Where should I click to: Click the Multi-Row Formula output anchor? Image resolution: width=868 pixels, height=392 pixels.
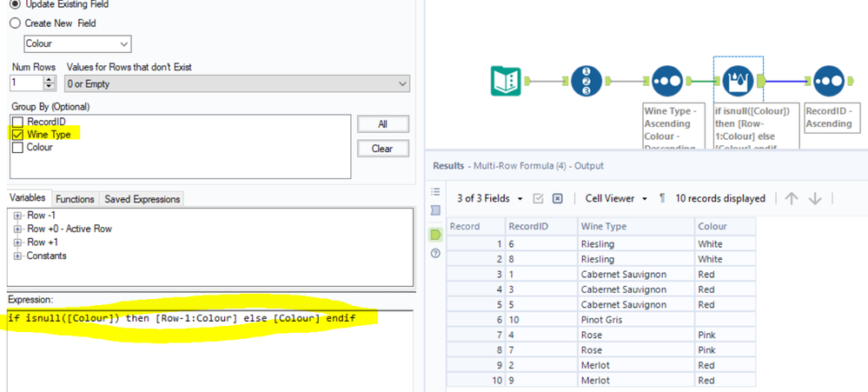[x=760, y=82]
